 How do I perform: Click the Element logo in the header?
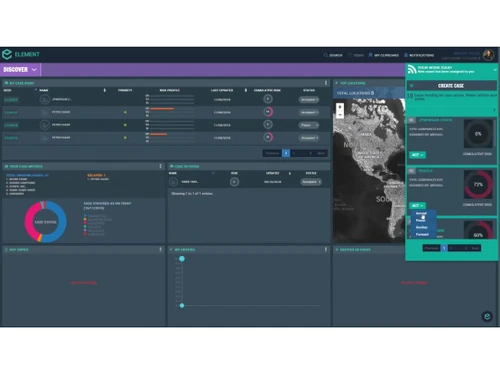click(x=21, y=54)
